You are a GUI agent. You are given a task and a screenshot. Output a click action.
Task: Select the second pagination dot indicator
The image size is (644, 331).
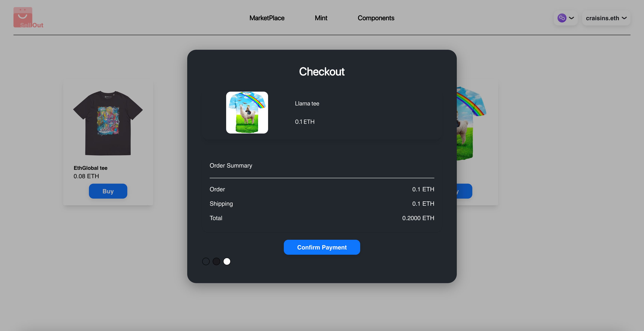point(216,261)
